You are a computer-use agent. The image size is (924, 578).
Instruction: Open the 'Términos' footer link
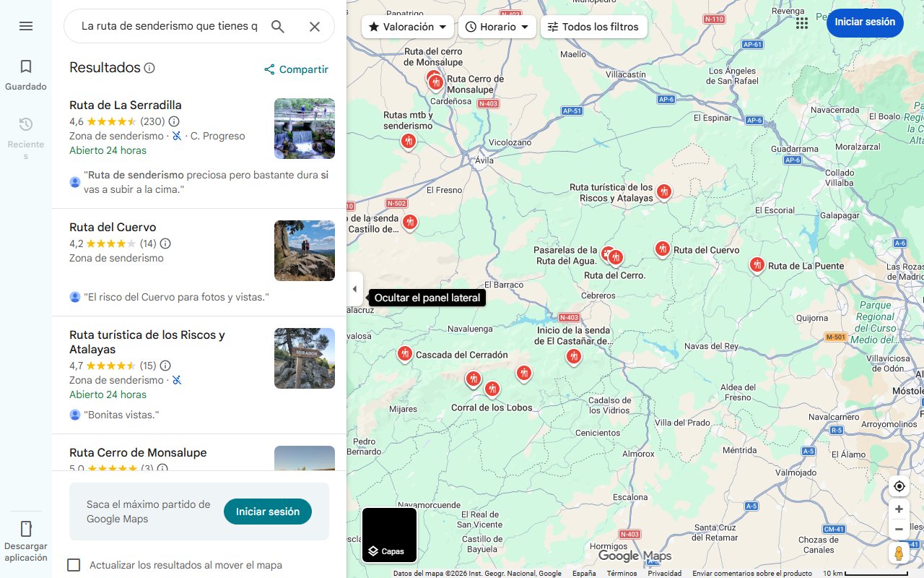pos(621,572)
